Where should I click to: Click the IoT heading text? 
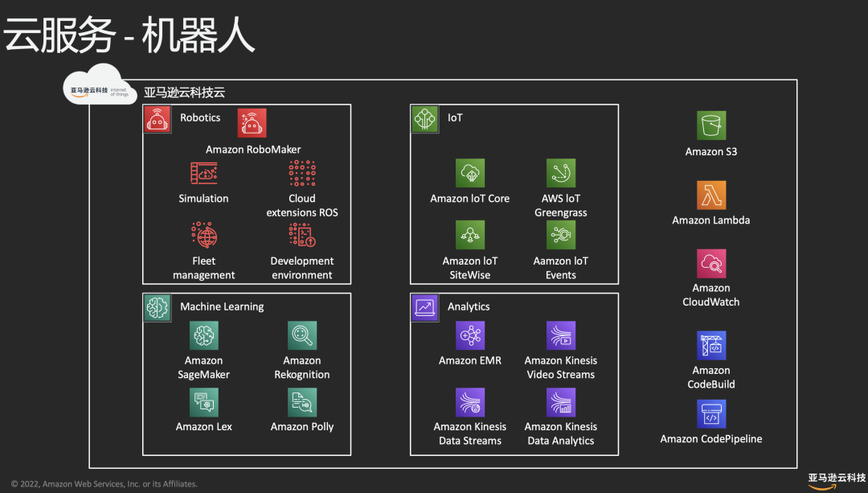coord(455,117)
